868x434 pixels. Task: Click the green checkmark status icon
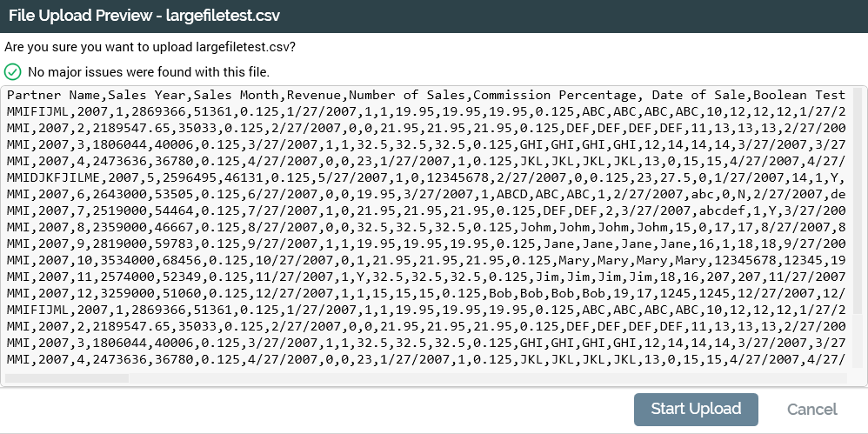(x=13, y=72)
